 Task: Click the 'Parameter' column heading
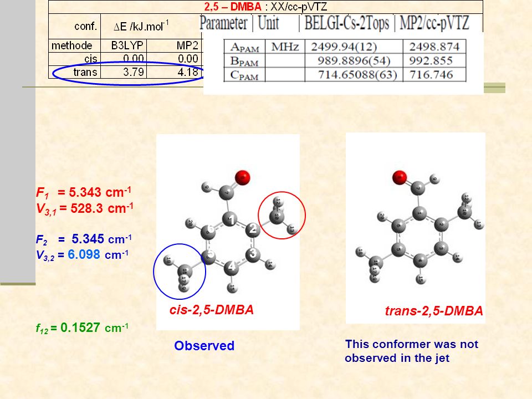(x=223, y=23)
